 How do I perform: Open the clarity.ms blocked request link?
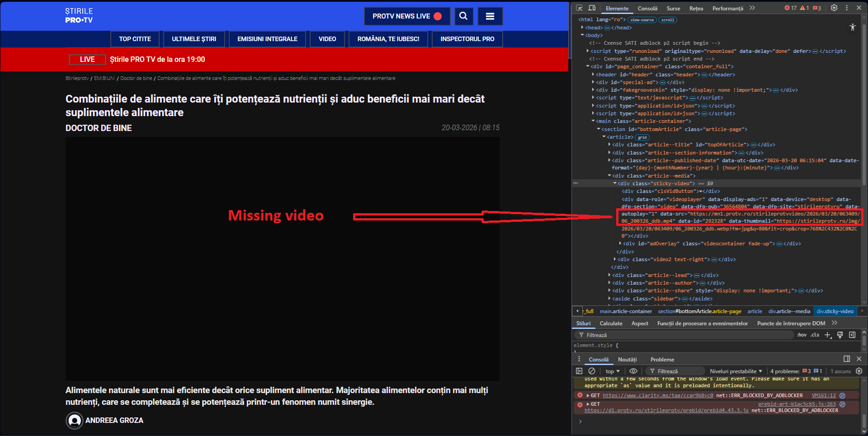657,395
